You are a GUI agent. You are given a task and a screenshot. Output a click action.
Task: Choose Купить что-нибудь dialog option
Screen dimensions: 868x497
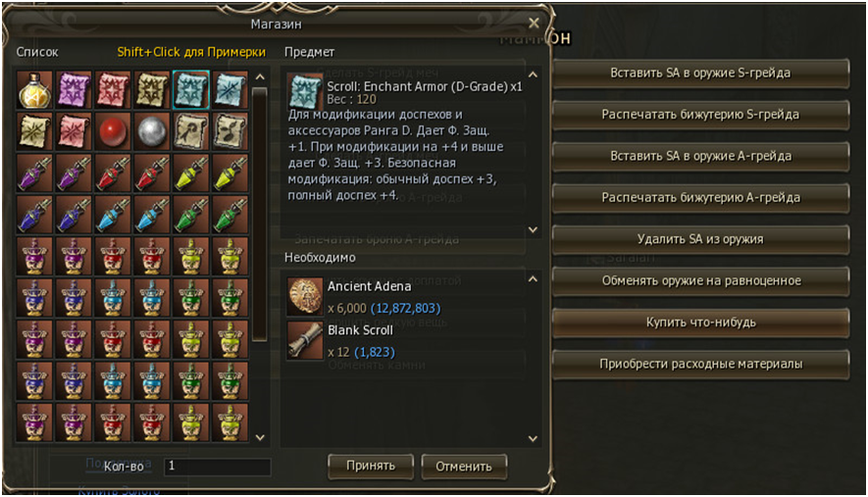pos(700,323)
